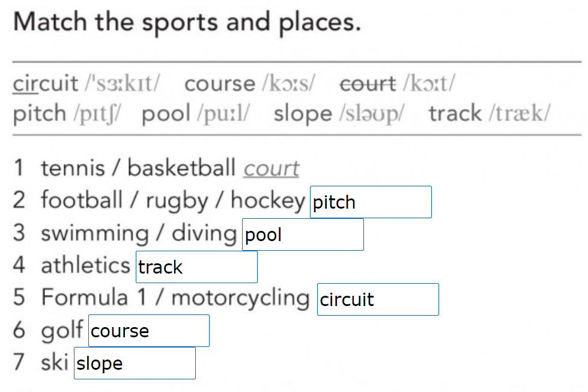Click the "swimming / diving" prompt text
This screenshot has width=588, height=392.
[139, 233]
